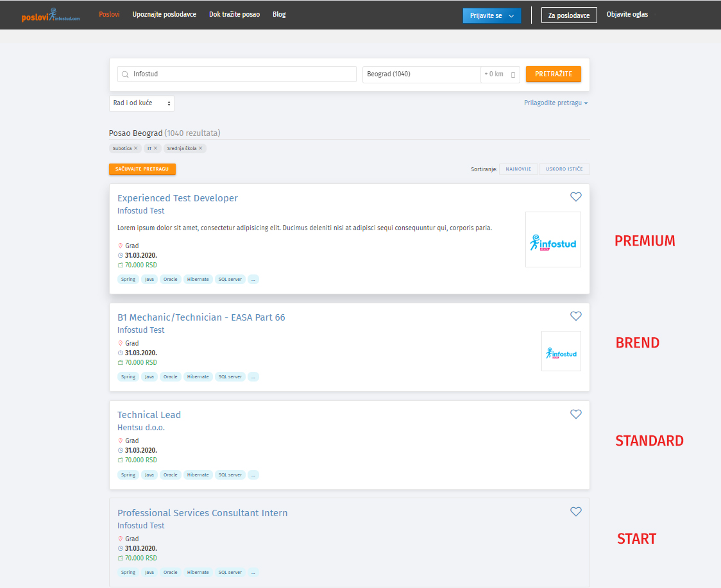Open the Technical Lead job listing

pyautogui.click(x=149, y=415)
